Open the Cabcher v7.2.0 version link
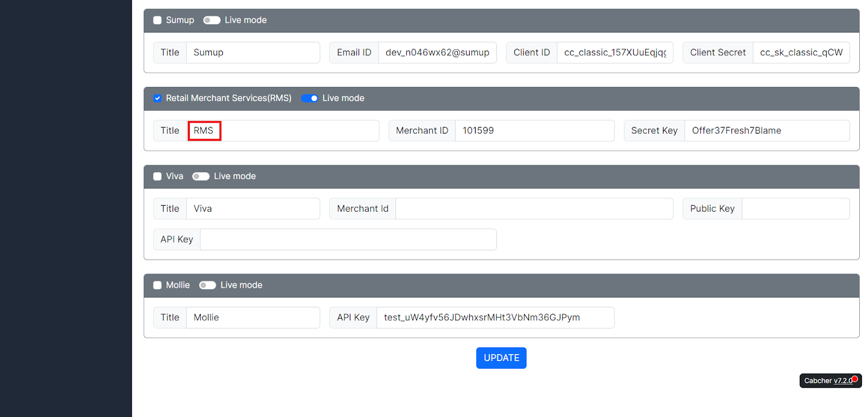 click(x=843, y=381)
